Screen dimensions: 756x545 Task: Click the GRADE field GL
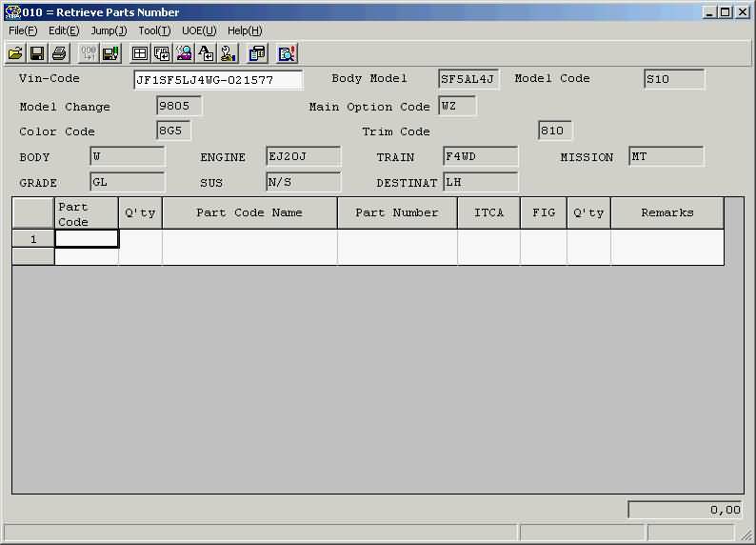128,182
